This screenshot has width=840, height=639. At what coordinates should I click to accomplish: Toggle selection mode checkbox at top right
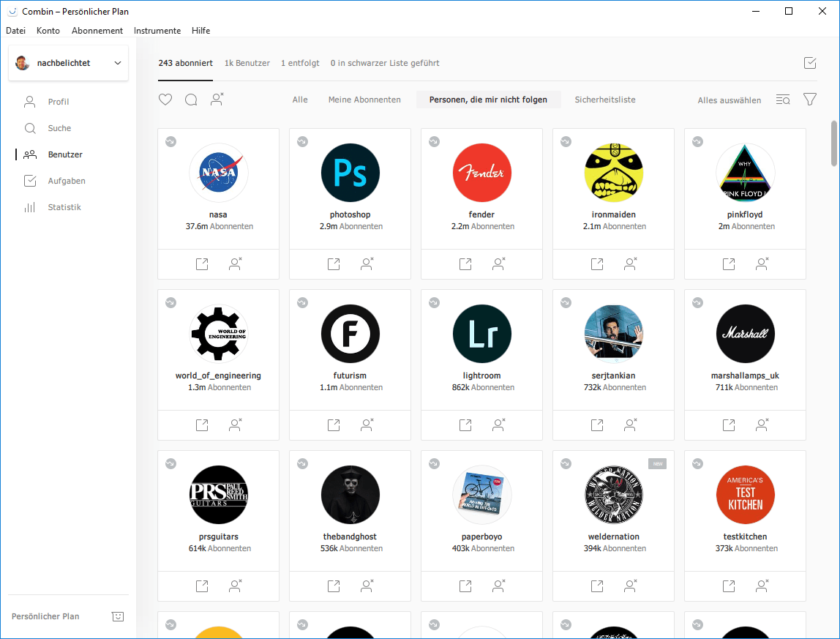[x=810, y=63]
